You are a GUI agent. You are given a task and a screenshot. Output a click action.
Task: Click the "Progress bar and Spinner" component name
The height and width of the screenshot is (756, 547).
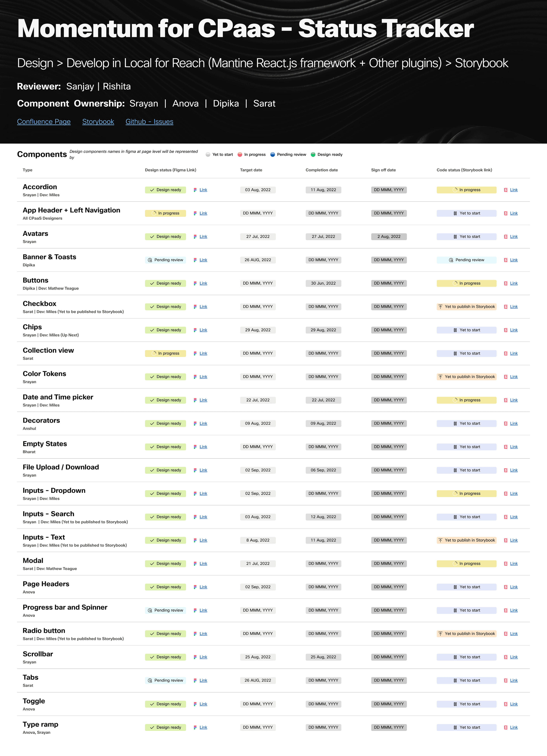[x=65, y=607]
